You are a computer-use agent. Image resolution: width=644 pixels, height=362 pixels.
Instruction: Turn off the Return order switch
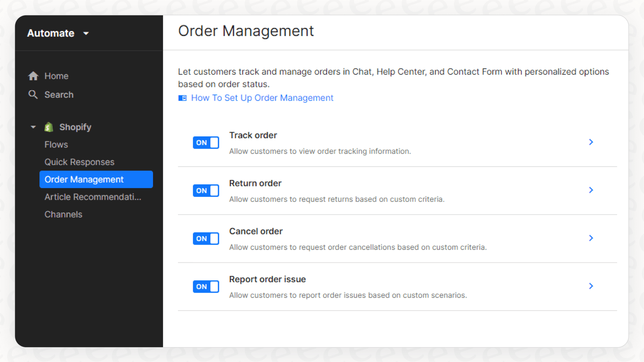pyautogui.click(x=206, y=190)
